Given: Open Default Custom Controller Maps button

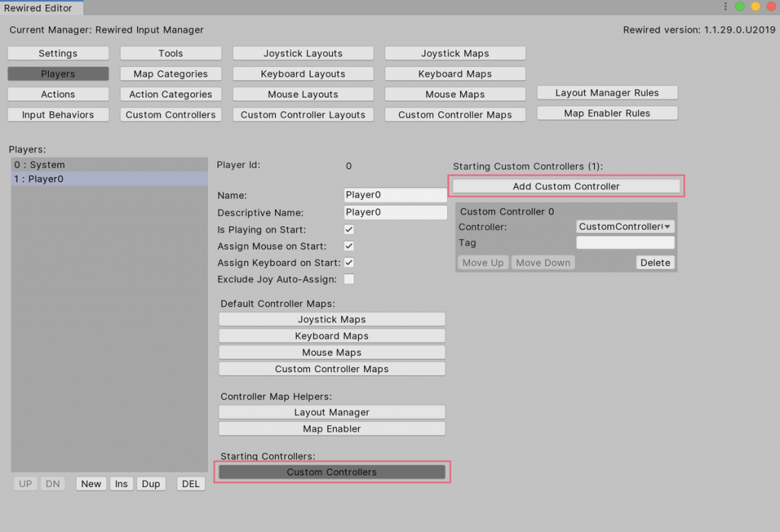Looking at the screenshot, I should 332,369.
